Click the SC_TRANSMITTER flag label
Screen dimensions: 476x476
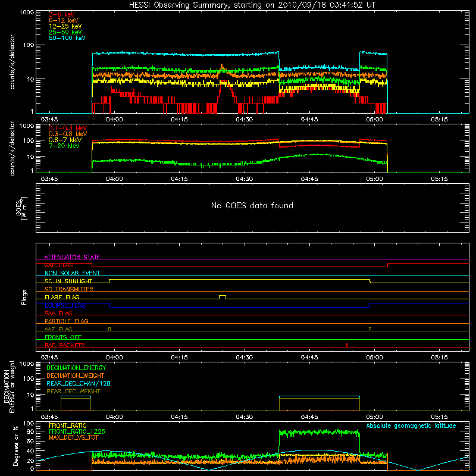[x=68, y=289]
